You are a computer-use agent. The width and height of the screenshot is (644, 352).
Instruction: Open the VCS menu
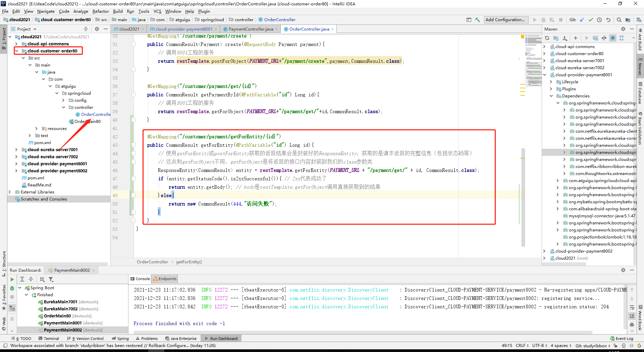coord(157,11)
